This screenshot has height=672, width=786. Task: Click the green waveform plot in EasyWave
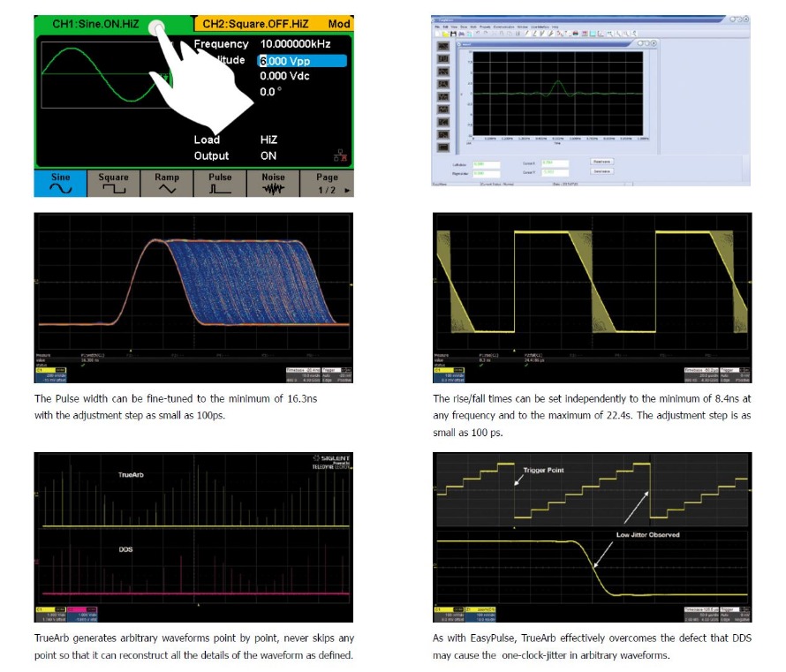[x=558, y=94]
